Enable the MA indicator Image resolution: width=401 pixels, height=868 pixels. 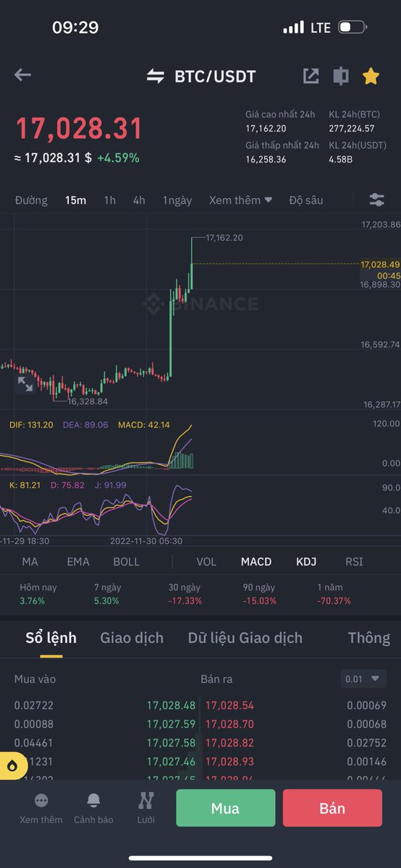(30, 561)
